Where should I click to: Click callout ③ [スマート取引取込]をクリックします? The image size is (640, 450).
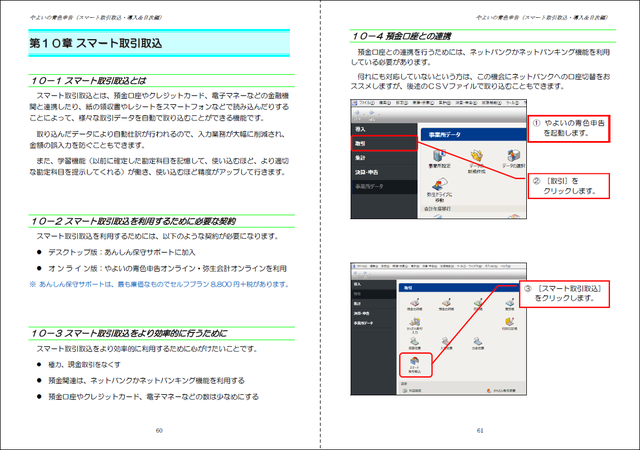pos(564,294)
